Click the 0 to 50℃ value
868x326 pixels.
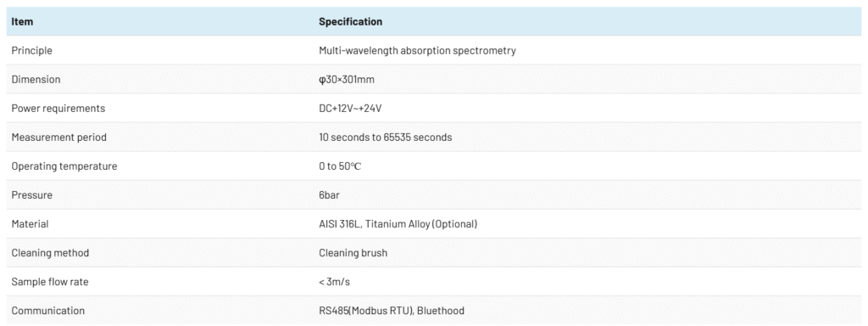[340, 166]
